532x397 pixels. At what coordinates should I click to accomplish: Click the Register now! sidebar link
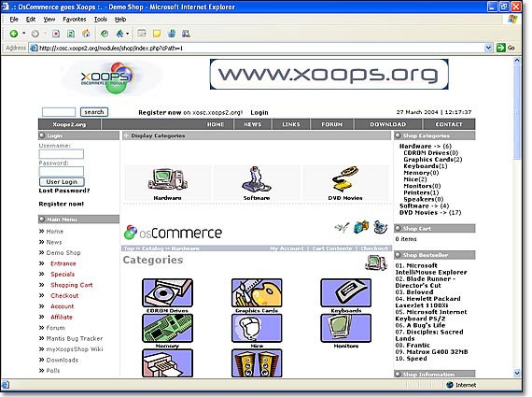coord(61,204)
